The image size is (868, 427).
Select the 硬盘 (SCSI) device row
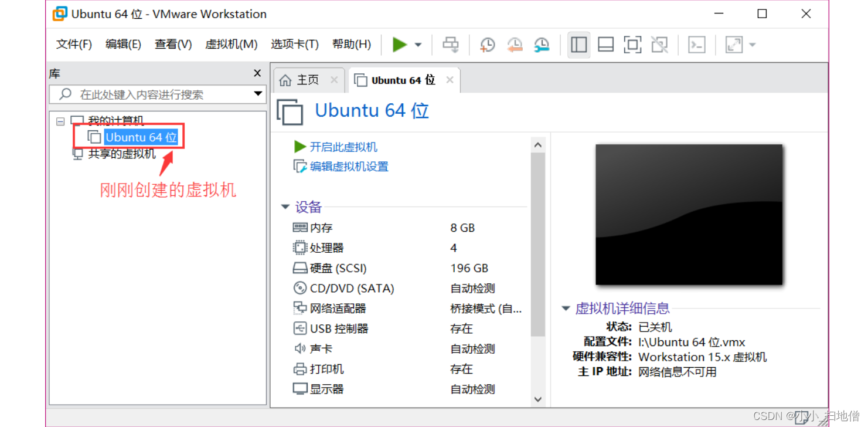click(409, 268)
